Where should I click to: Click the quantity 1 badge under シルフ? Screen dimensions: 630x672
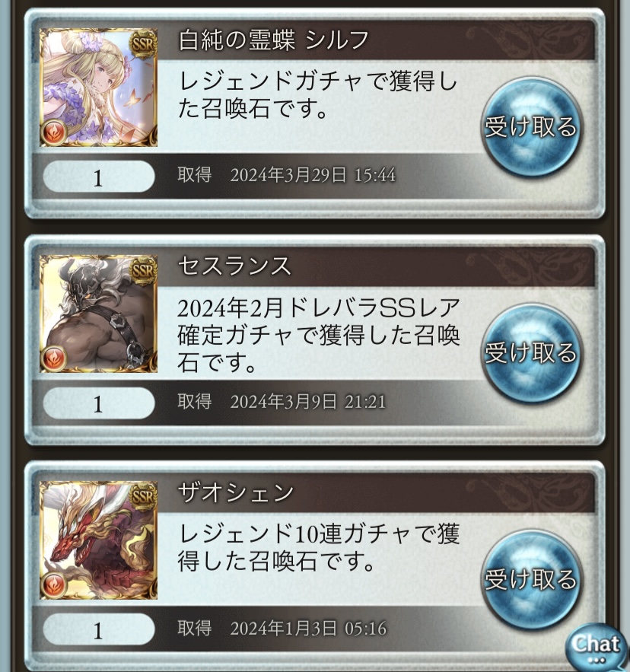tap(99, 177)
